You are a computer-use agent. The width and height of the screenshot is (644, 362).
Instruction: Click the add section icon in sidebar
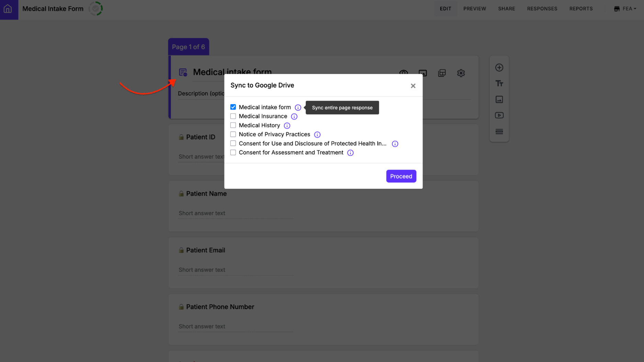(x=499, y=132)
